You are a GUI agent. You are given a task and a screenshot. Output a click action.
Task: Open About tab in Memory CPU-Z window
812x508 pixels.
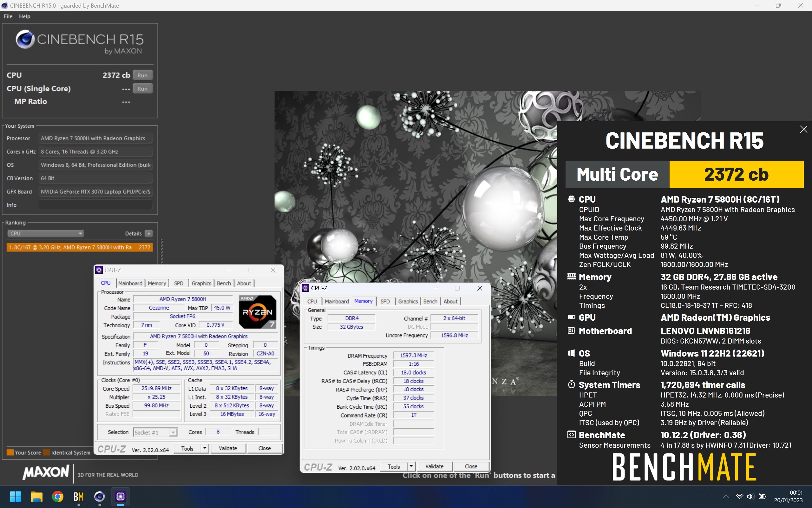pyautogui.click(x=450, y=301)
